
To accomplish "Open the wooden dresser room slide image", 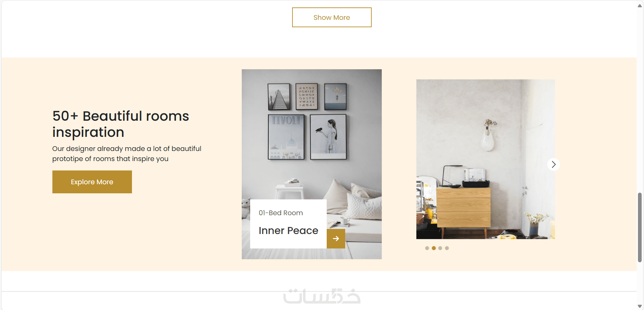I will [486, 159].
